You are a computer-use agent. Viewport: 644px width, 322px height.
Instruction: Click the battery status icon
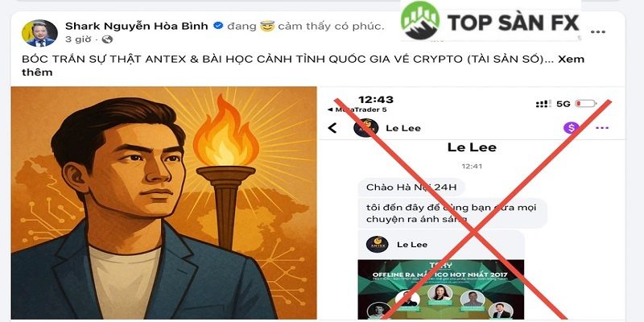[x=586, y=104]
